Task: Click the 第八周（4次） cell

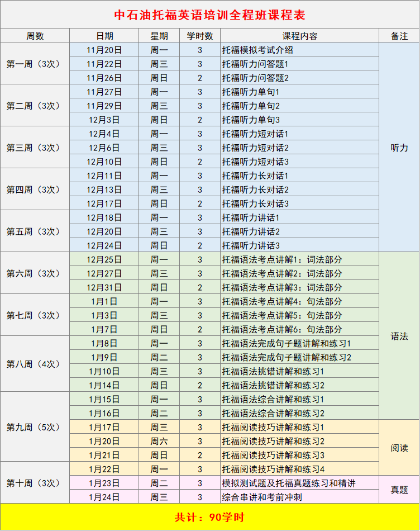Action: [35, 364]
